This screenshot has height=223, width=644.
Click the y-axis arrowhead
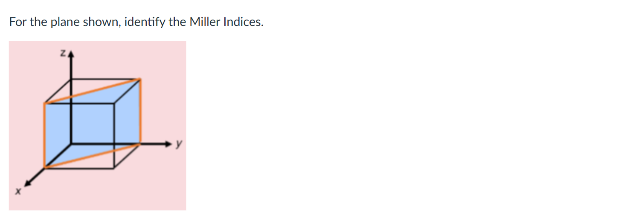coord(168,144)
